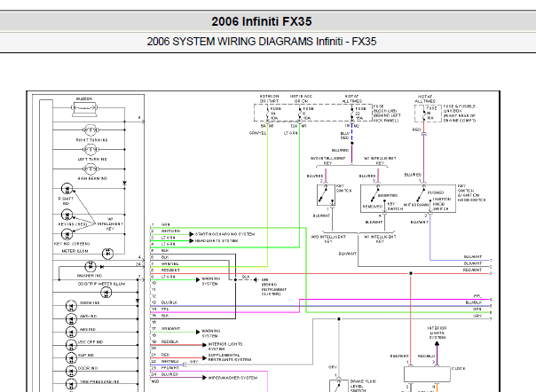The image size is (536, 392).
Task: Click the "HOT IN ON OR START" label
Action: pos(270,98)
